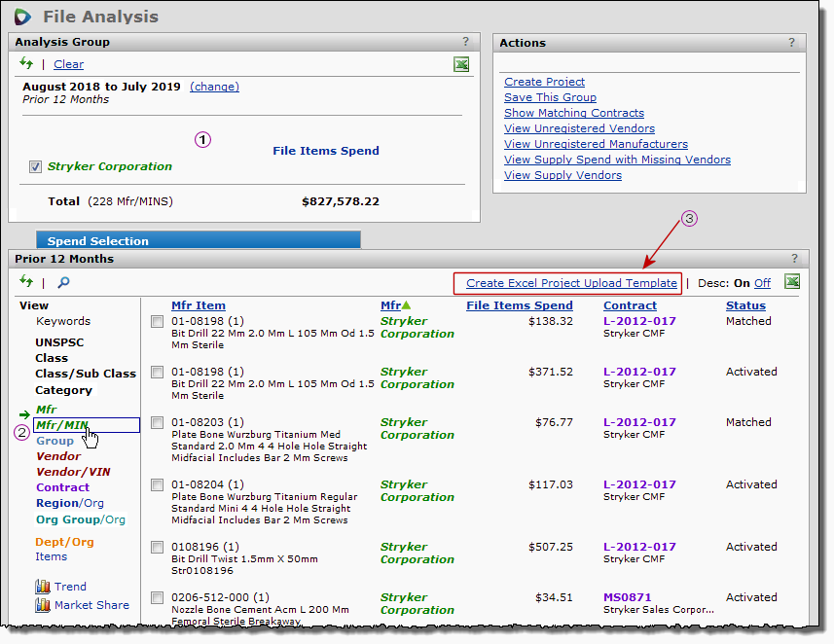Check the box for item 01-08203
834x644 pixels.
coord(157,423)
